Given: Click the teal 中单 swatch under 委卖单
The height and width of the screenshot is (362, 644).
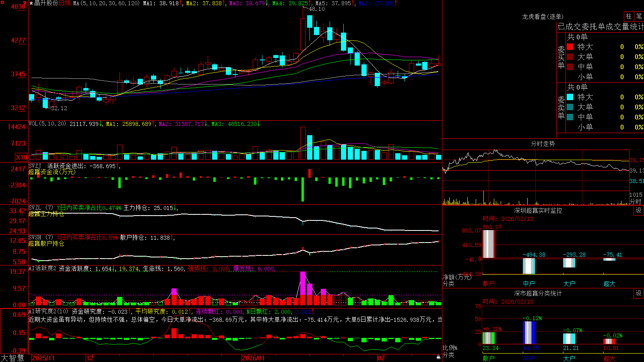Looking at the screenshot, I should [570, 117].
